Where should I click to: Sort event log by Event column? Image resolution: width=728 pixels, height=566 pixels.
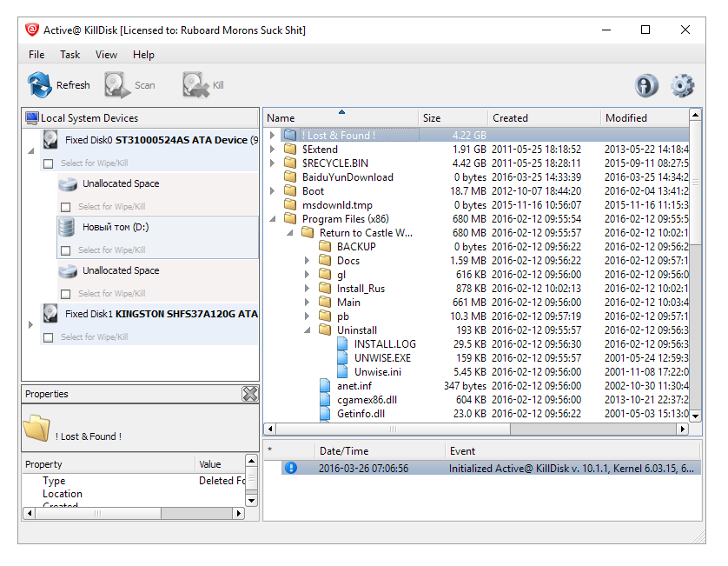[572, 450]
